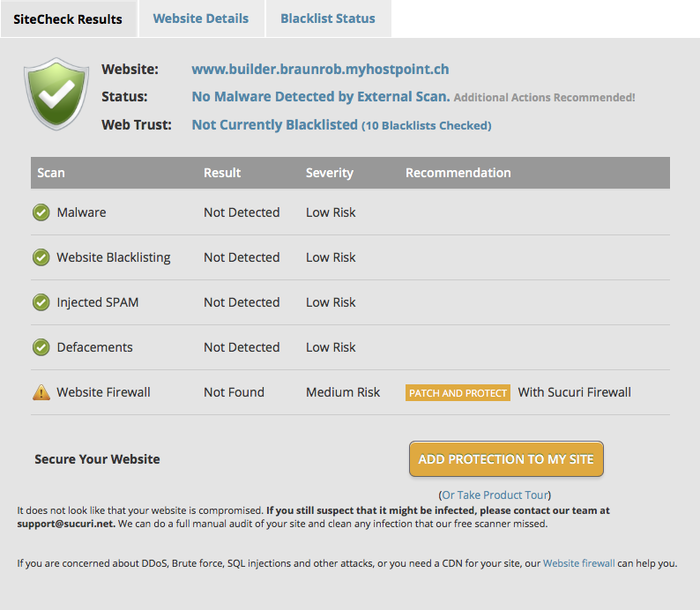700x610 pixels.
Task: Open the www.builder.braunrob.myhostpoint.ch link
Action: pyautogui.click(x=320, y=69)
